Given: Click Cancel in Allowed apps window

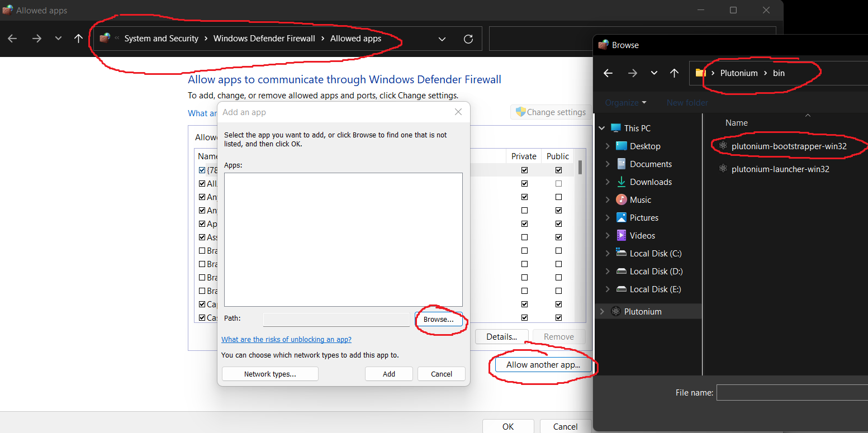Looking at the screenshot, I should [x=566, y=426].
